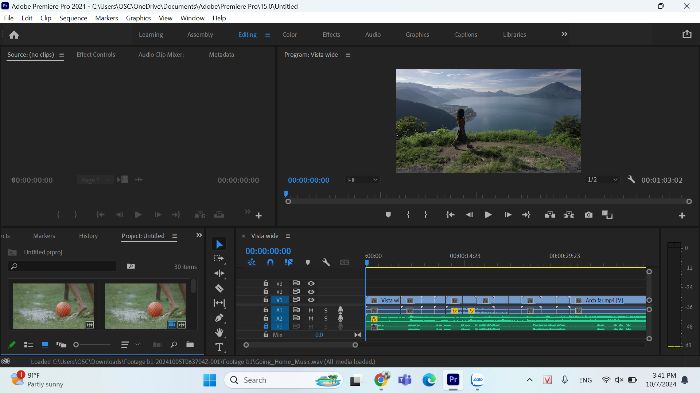Toggle Snap in timeline magnet icon

(x=270, y=262)
